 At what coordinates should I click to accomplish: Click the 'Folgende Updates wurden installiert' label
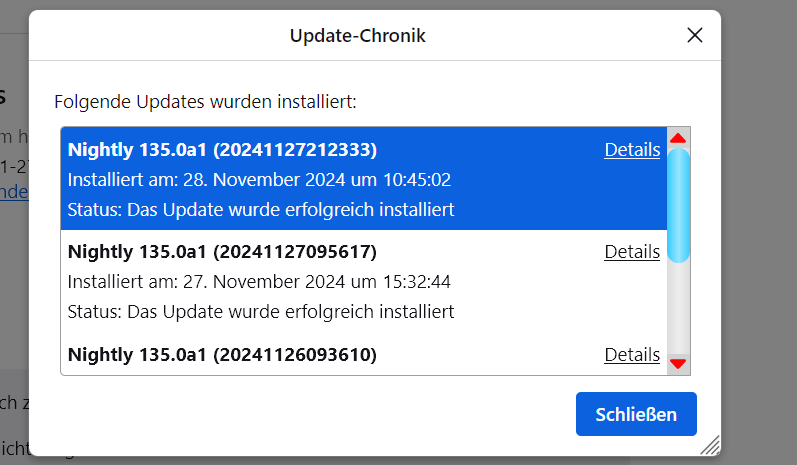pyautogui.click(x=205, y=101)
